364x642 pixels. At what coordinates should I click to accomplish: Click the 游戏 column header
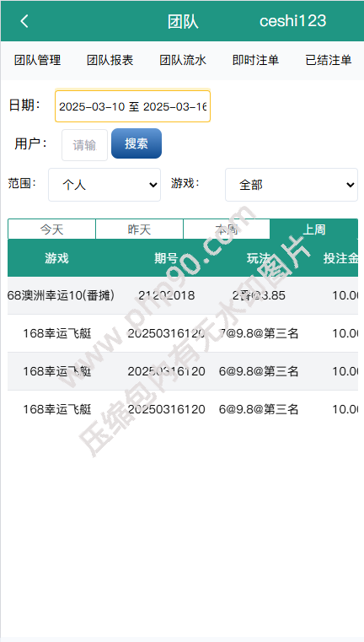coord(56,258)
